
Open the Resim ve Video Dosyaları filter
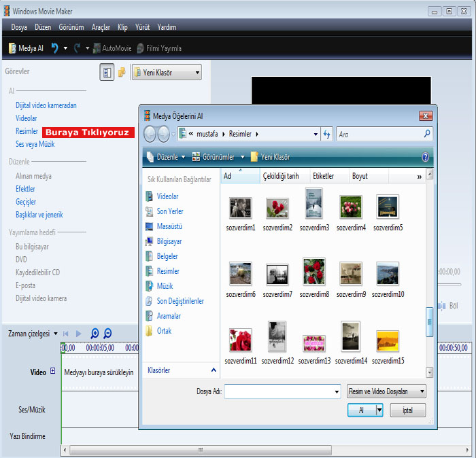pos(386,391)
